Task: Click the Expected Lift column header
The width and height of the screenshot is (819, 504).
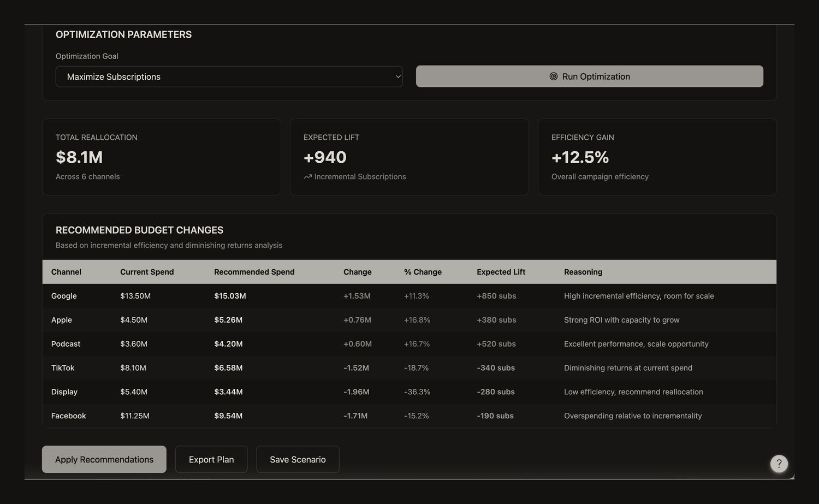Action: point(501,272)
